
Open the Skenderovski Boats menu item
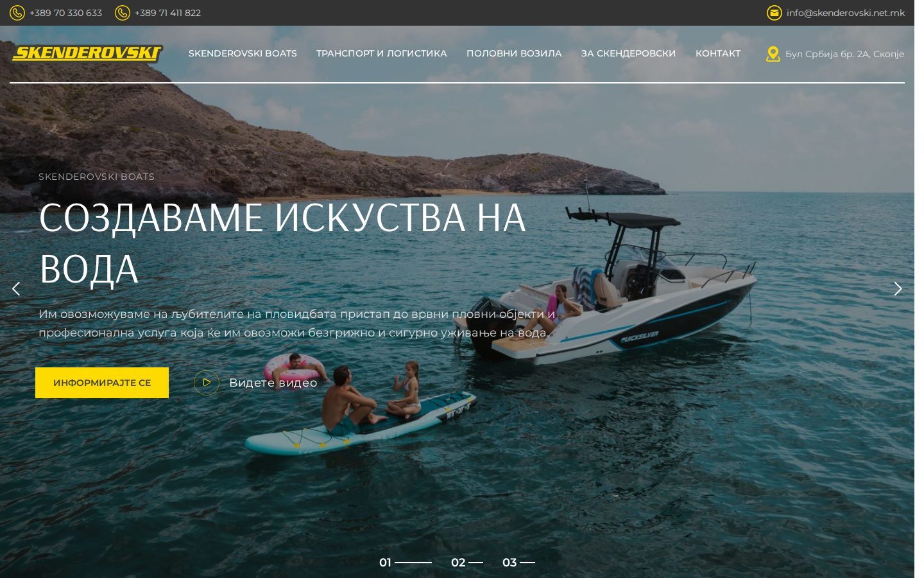(x=243, y=53)
